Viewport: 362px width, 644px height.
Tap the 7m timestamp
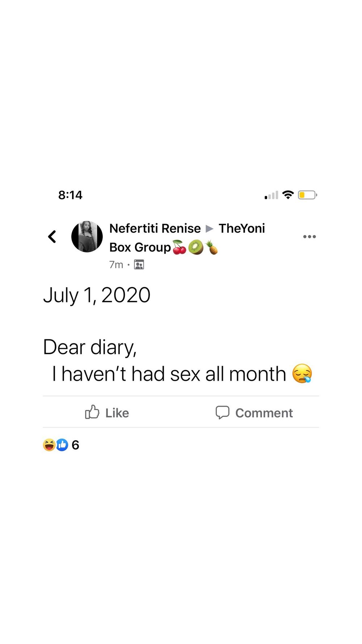pos(116,265)
